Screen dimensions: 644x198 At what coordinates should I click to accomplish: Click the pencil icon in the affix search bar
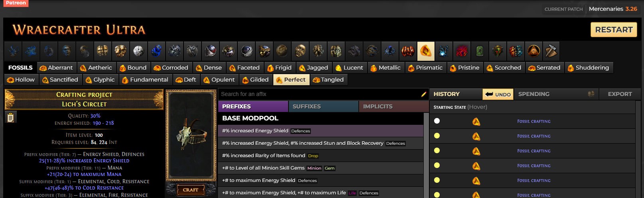[x=424, y=94]
